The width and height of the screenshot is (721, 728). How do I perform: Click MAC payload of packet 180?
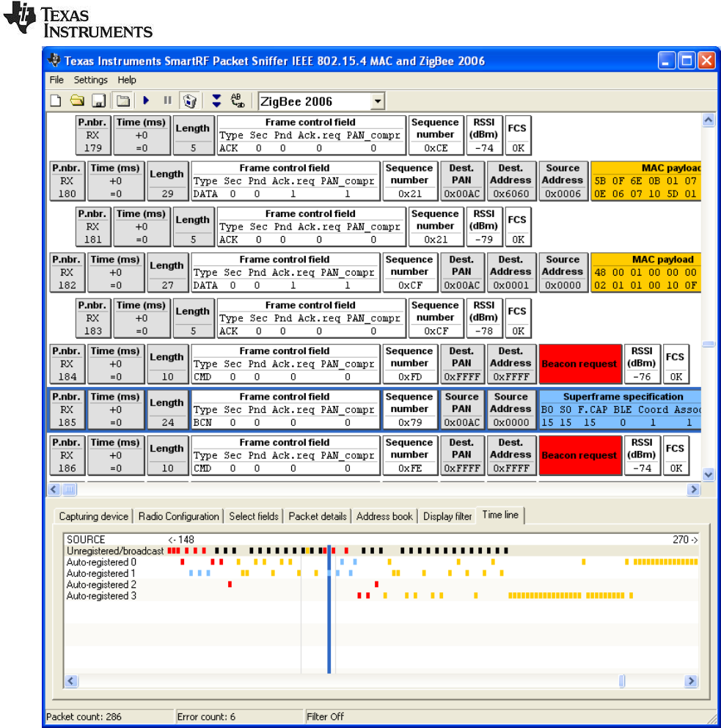coord(645,180)
